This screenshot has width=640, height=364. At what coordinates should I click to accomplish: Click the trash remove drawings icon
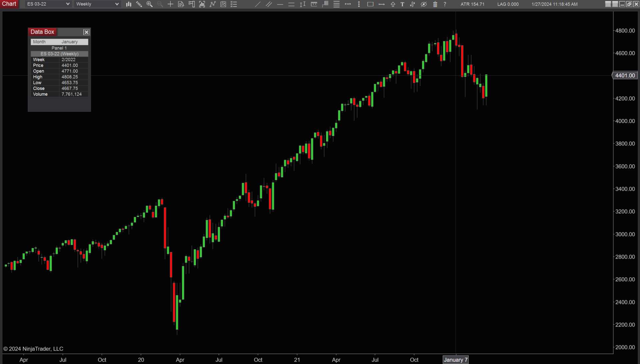(x=435, y=4)
